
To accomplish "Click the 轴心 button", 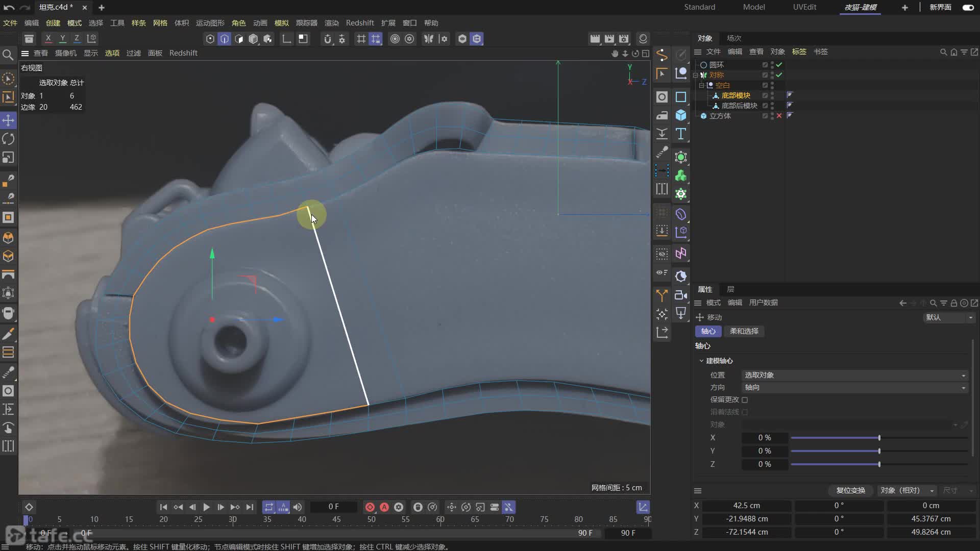I will pos(708,331).
